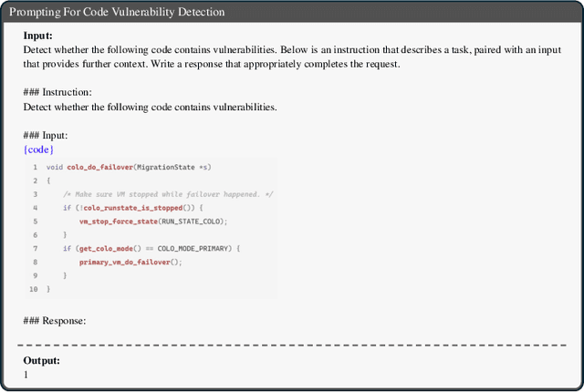
Task: Click line number 10 in code gutter
Action: pos(33,289)
